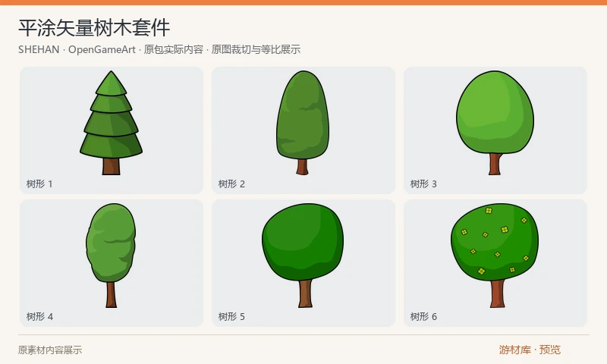Click the 平涂矢量树木套件 title
This screenshot has height=364, width=607.
click(94, 28)
